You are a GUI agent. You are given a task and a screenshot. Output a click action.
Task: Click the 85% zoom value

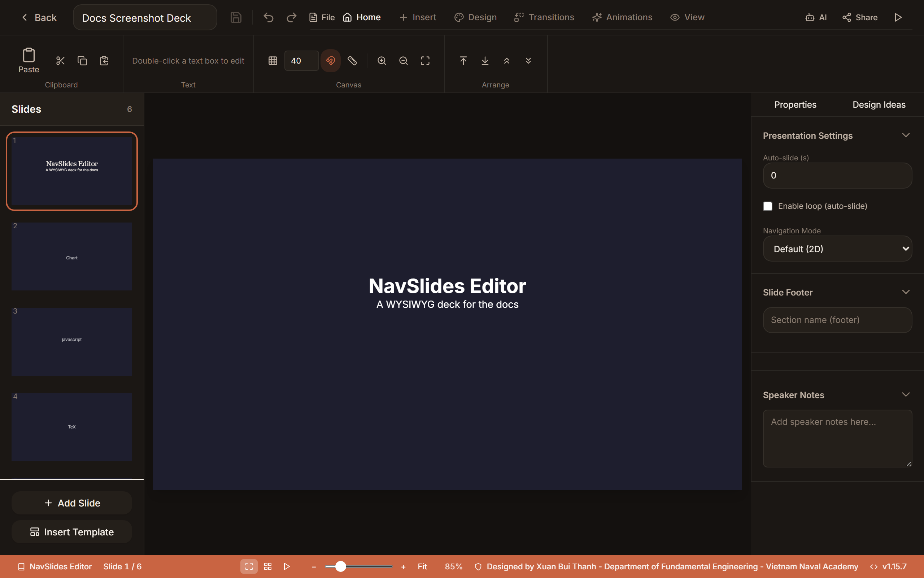point(454,566)
